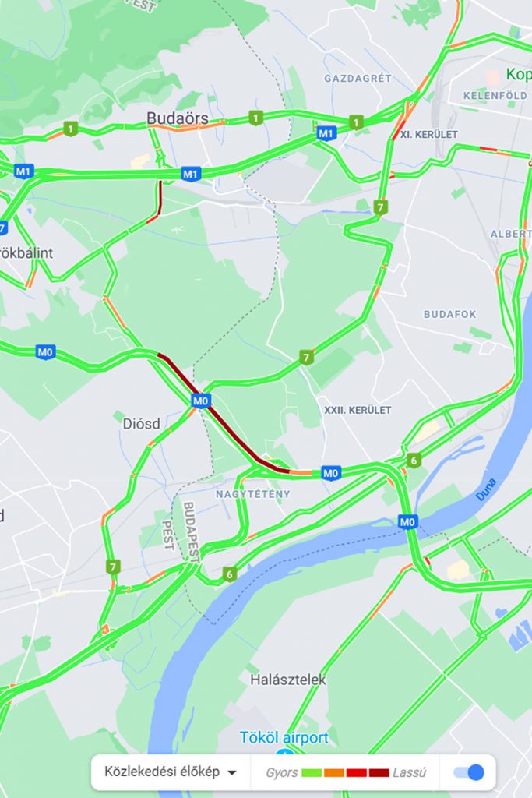This screenshot has height=798, width=532.
Task: Click the M0 shield near Diósd
Action: coord(201,401)
